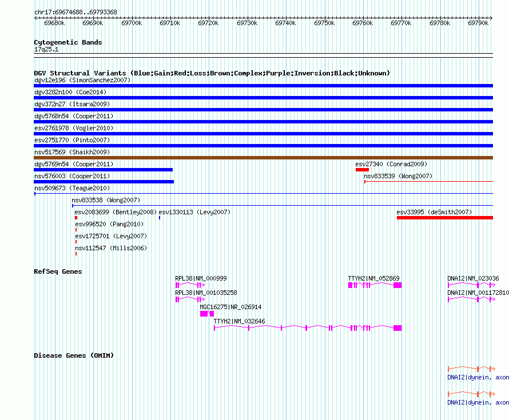Click the nsv112547 (Mills2006) label
The image size is (509, 420).
click(111, 248)
